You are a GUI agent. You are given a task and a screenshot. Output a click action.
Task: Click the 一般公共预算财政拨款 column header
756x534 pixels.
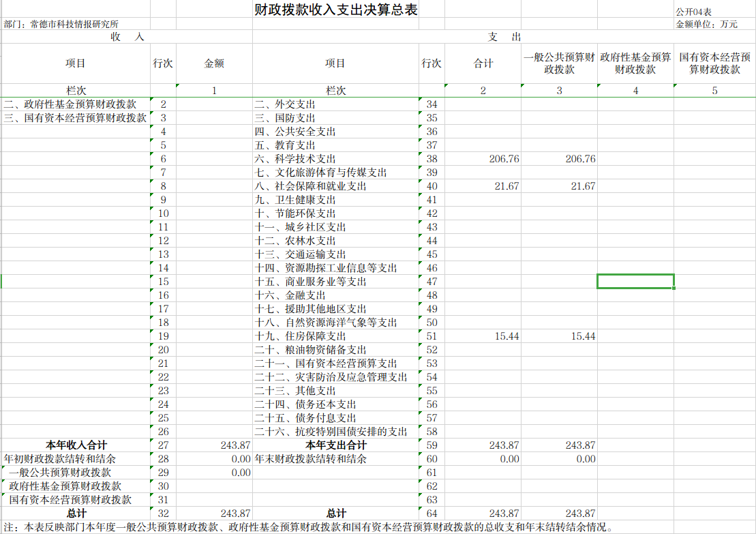pyautogui.click(x=559, y=63)
